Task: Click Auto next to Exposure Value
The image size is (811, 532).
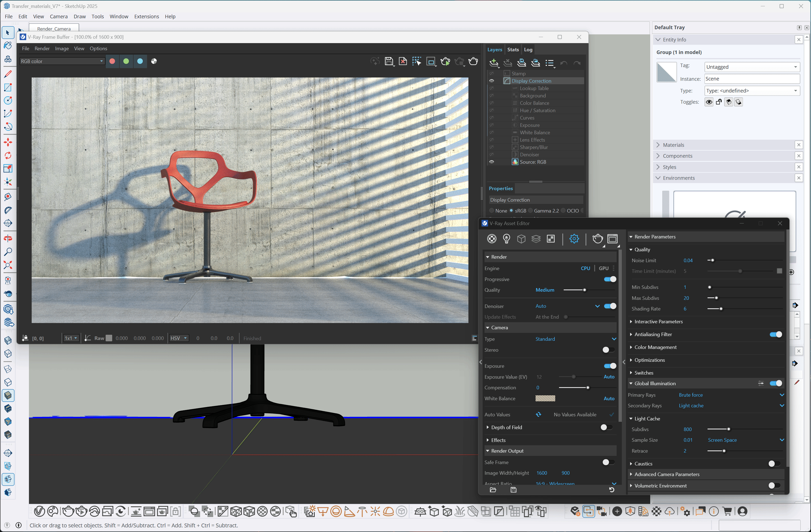Action: (x=609, y=377)
